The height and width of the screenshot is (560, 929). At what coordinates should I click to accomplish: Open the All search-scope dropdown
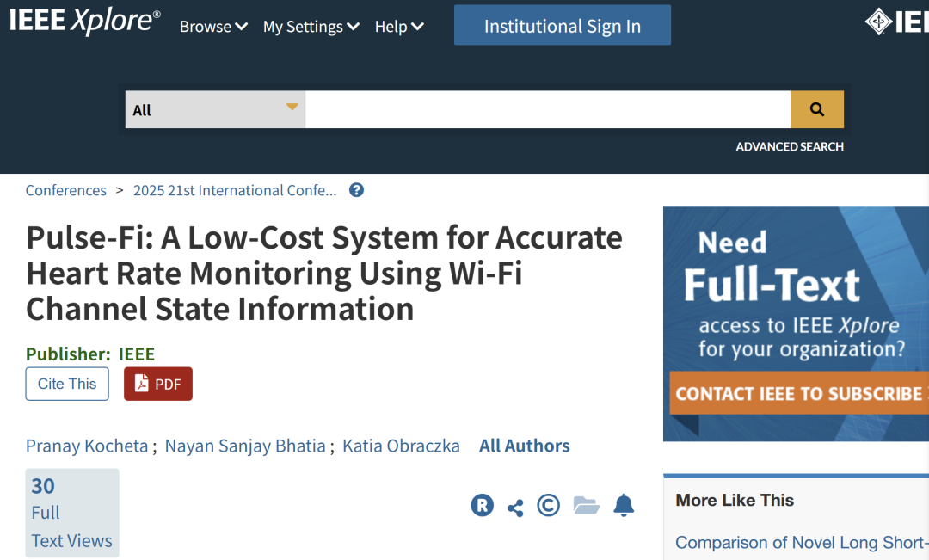coord(216,109)
